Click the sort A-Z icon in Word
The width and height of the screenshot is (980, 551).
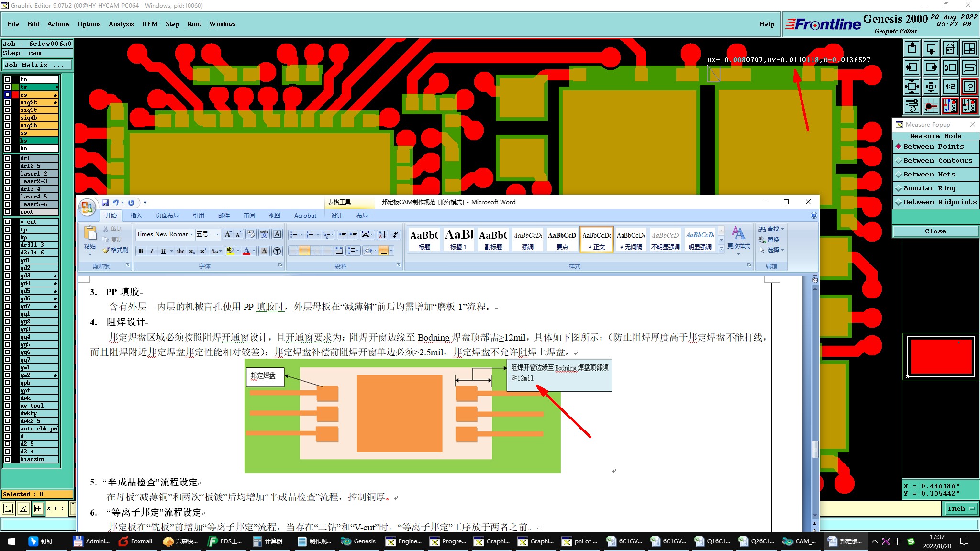click(382, 234)
